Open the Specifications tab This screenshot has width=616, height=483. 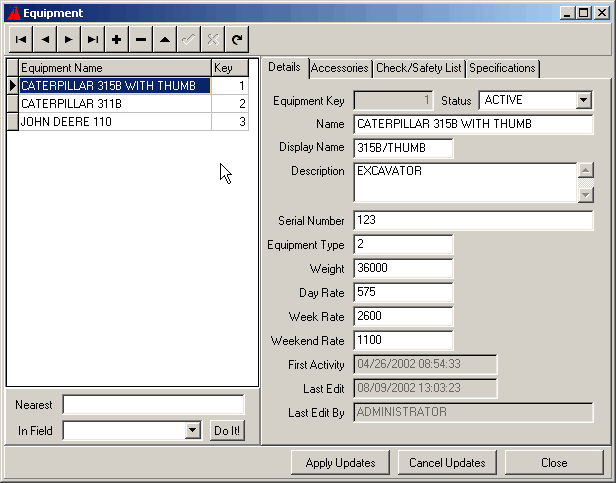pos(502,68)
